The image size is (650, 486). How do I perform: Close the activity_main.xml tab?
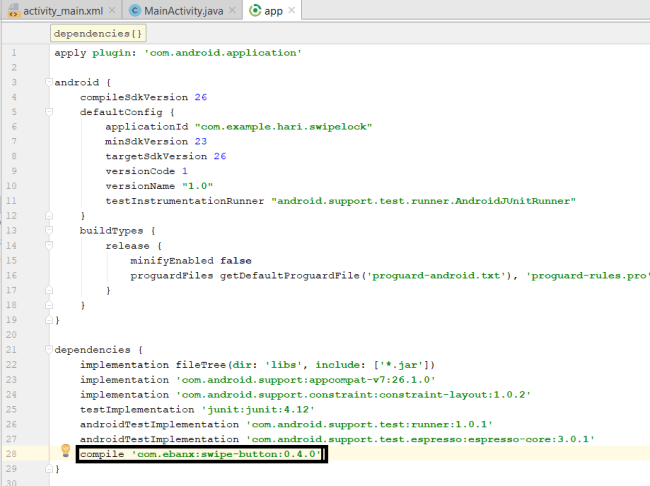pos(112,10)
